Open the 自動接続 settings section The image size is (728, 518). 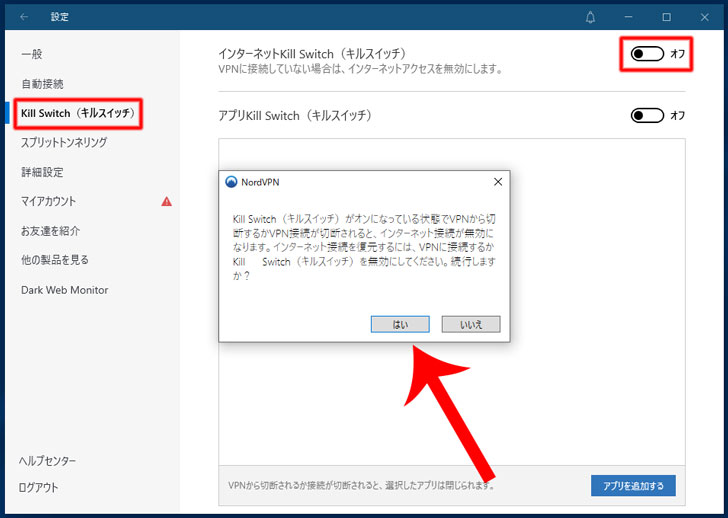[x=42, y=84]
